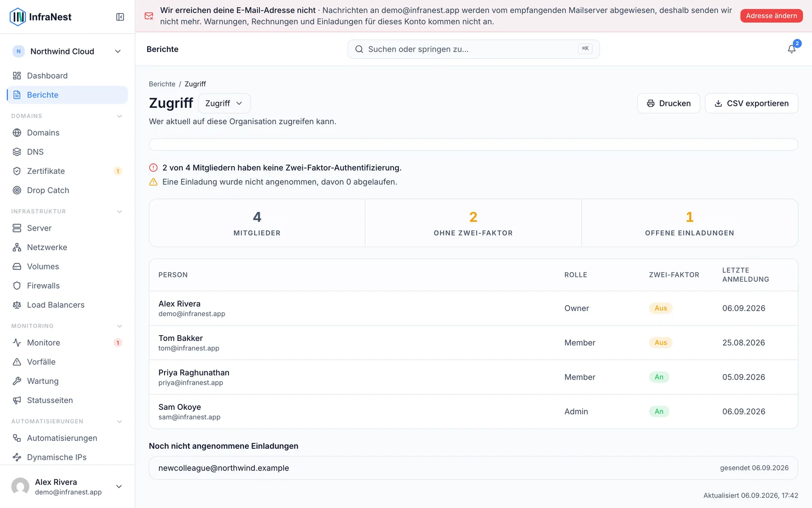Click the Ohne Zwei-Faktor stat card
812x508 pixels.
pos(473,223)
